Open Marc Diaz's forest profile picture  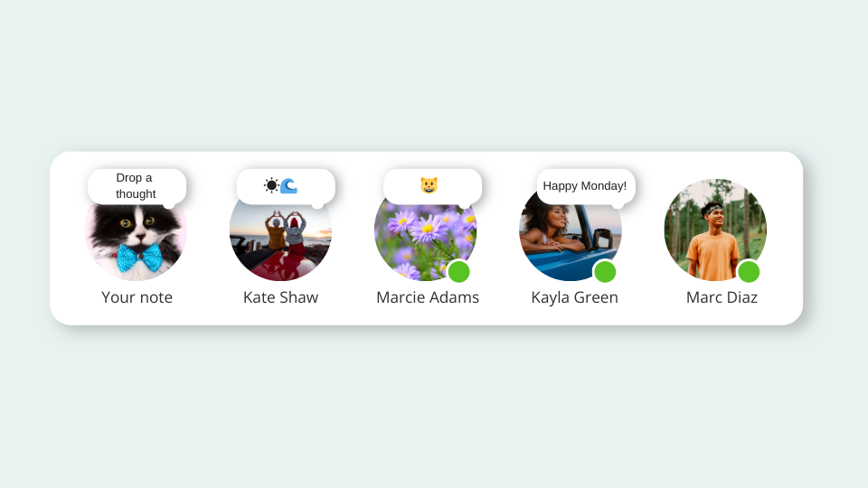tap(715, 230)
